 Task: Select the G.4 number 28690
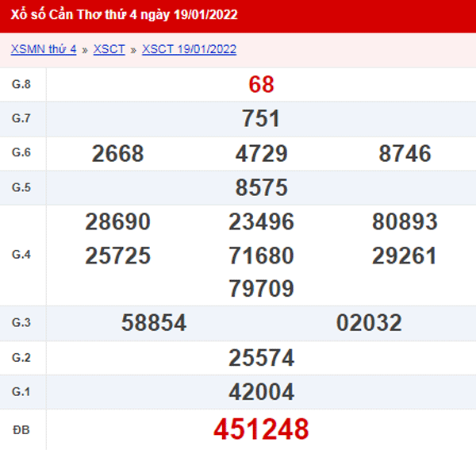coord(117,221)
